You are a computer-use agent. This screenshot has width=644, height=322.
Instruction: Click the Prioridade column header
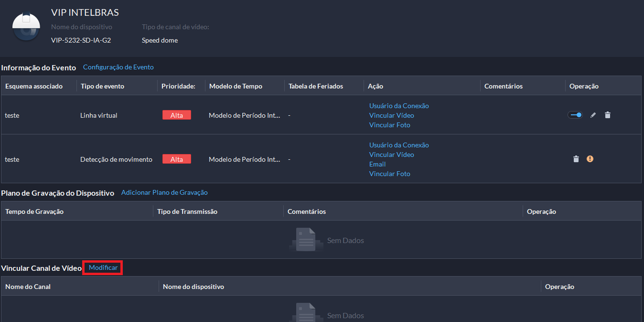179,86
